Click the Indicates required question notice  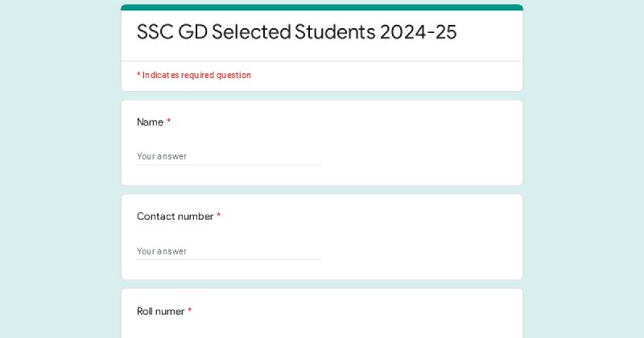pyautogui.click(x=194, y=75)
